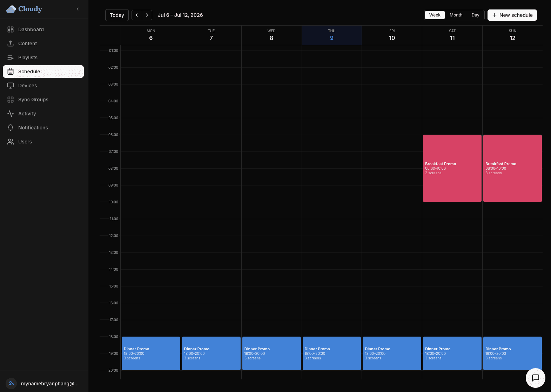Screen dimensions: 551x392
Task: Open Sunday's Breakfast Promo event
Action: (x=512, y=168)
